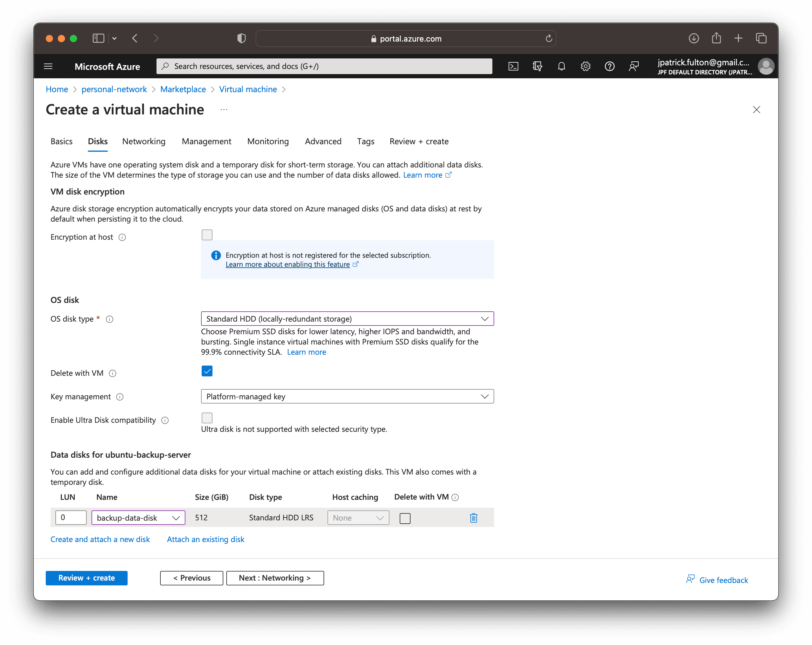Screen dimensions: 812x645
Task: Open the Directories and subscriptions filter icon
Action: pos(538,67)
